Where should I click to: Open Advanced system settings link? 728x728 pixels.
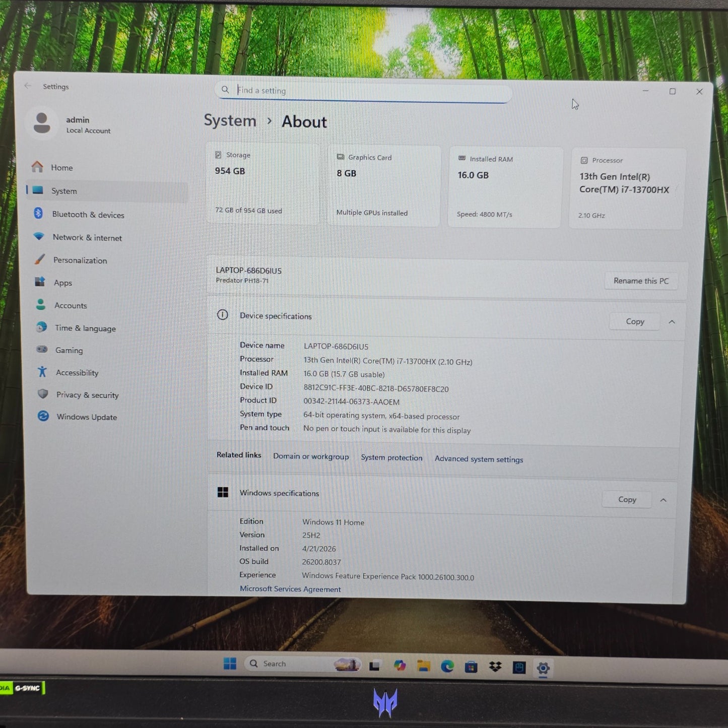click(479, 459)
